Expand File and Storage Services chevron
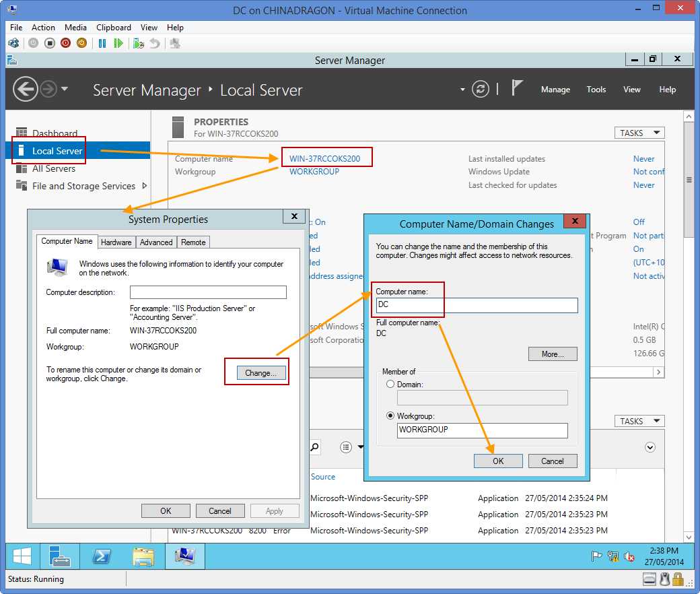Image resolution: width=700 pixels, height=594 pixels. pos(144,185)
